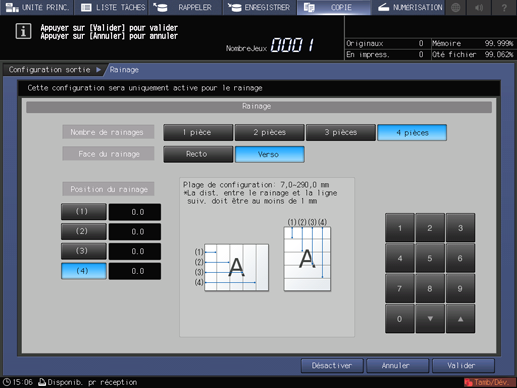The height and width of the screenshot is (388, 517).
Task: Click the Position du rainage label
Action: [108, 189]
